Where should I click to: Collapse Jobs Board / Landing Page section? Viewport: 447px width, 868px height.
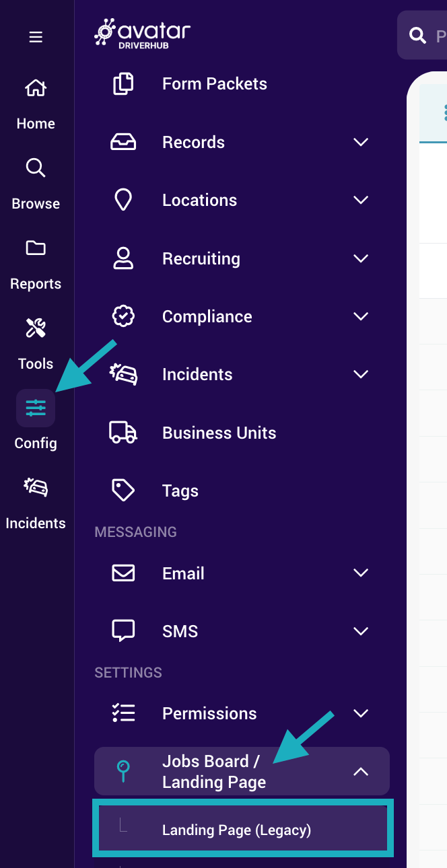pyautogui.click(x=361, y=772)
